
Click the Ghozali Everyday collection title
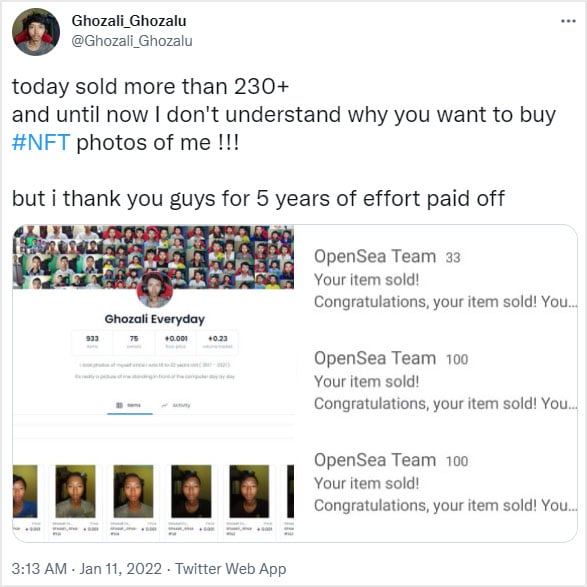[x=154, y=319]
